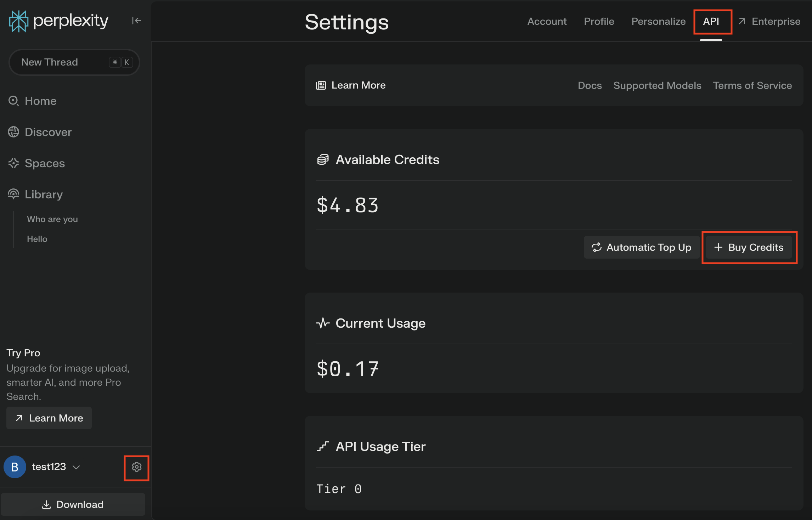Collapse the sidebar with the arrow icon
The width and height of the screenshot is (812, 520).
click(x=136, y=21)
